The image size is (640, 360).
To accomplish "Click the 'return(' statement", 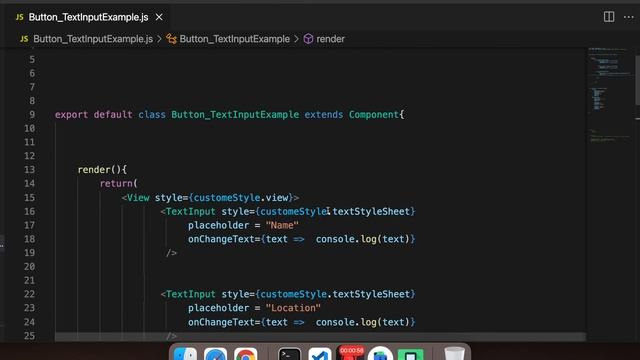I will point(119,184).
